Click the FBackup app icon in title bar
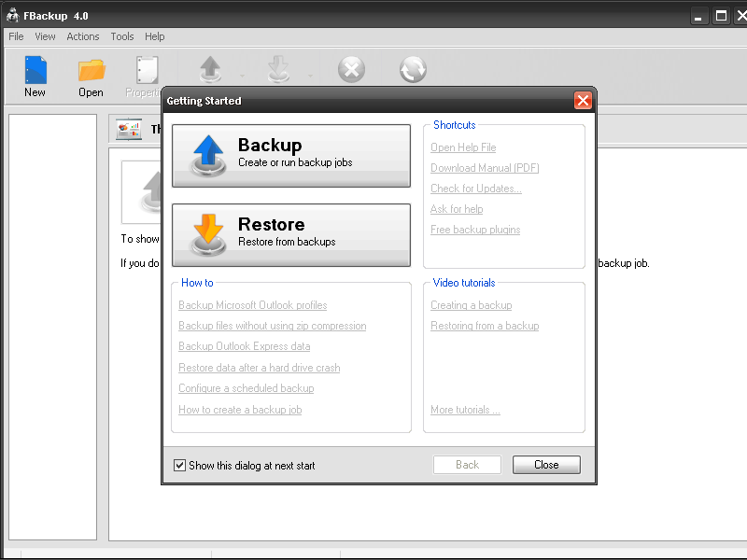 point(13,15)
